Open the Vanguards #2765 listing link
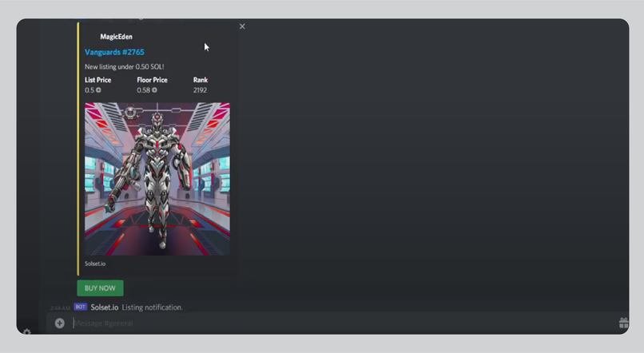644x353 pixels. tap(114, 52)
